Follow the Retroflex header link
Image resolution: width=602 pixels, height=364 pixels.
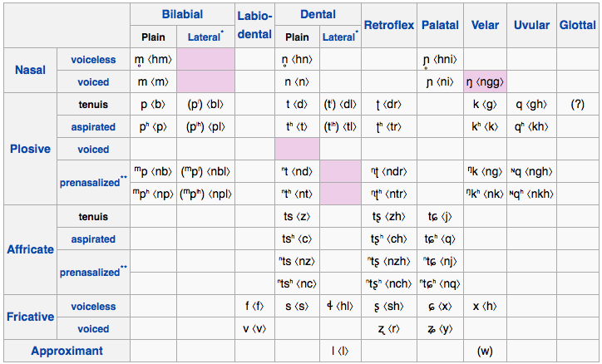pos(389,25)
